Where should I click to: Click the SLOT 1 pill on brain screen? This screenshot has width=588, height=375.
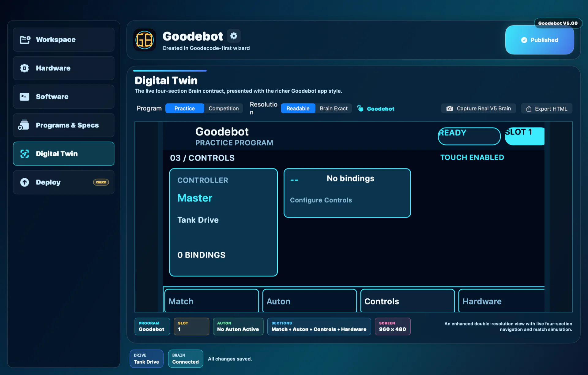coord(525,136)
